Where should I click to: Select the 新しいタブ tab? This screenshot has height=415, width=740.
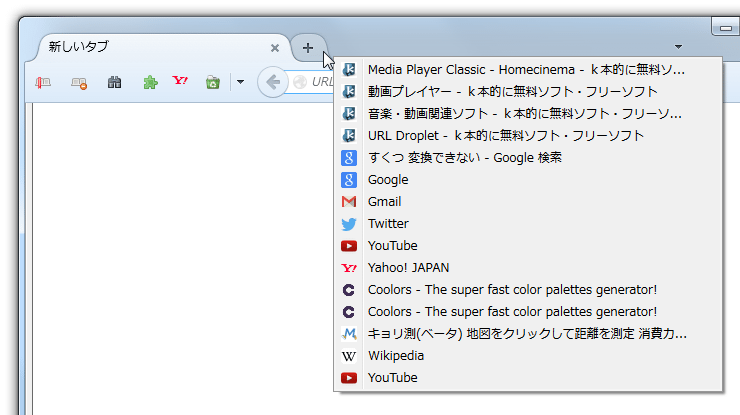(x=160, y=48)
